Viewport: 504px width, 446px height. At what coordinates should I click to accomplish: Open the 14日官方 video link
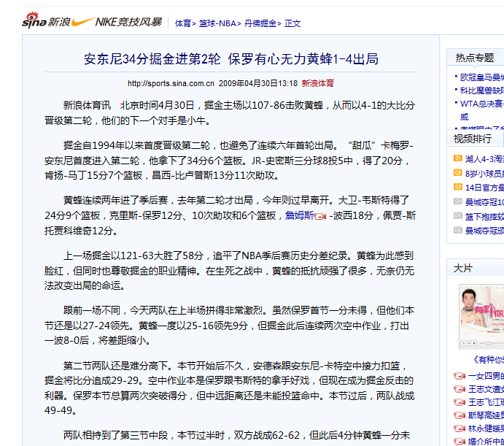pyautogui.click(x=484, y=188)
